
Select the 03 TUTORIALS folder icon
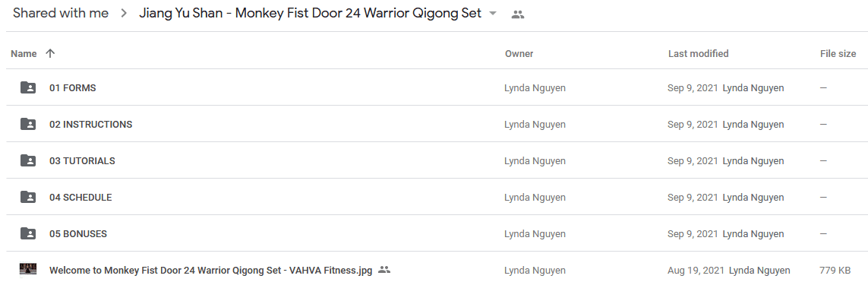pyautogui.click(x=28, y=160)
